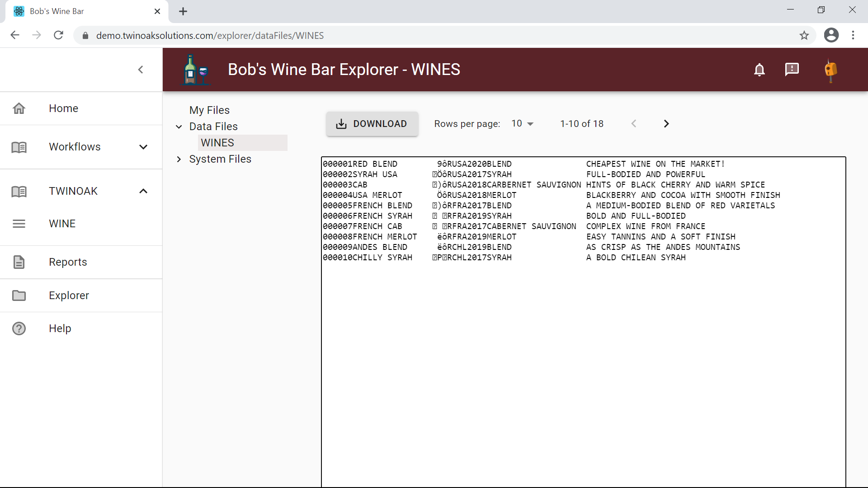Click the 000001RED BLEND record line
Viewport: 868px width, 488px height.
point(524,164)
